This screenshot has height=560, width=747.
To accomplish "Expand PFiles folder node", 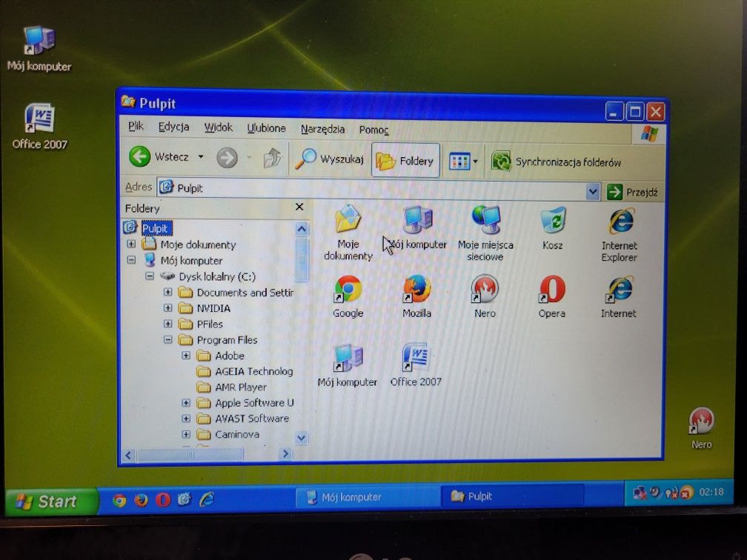I will click(167, 324).
